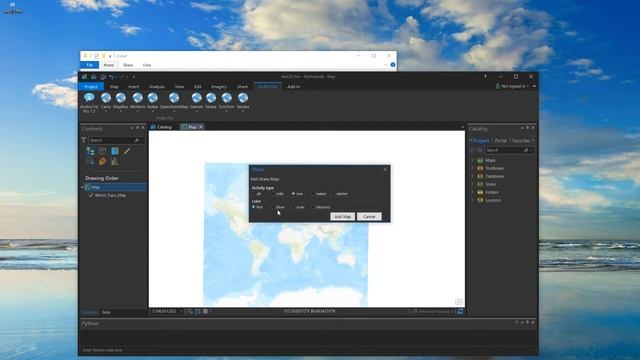
Task: Switch to the Analysis ribbon tab
Action: click(157, 87)
